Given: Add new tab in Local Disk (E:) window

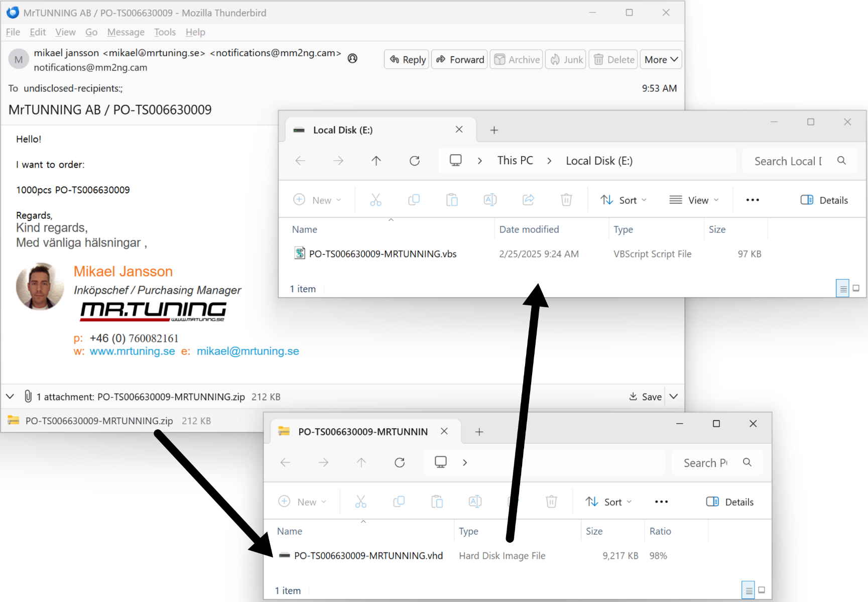Looking at the screenshot, I should coord(494,130).
